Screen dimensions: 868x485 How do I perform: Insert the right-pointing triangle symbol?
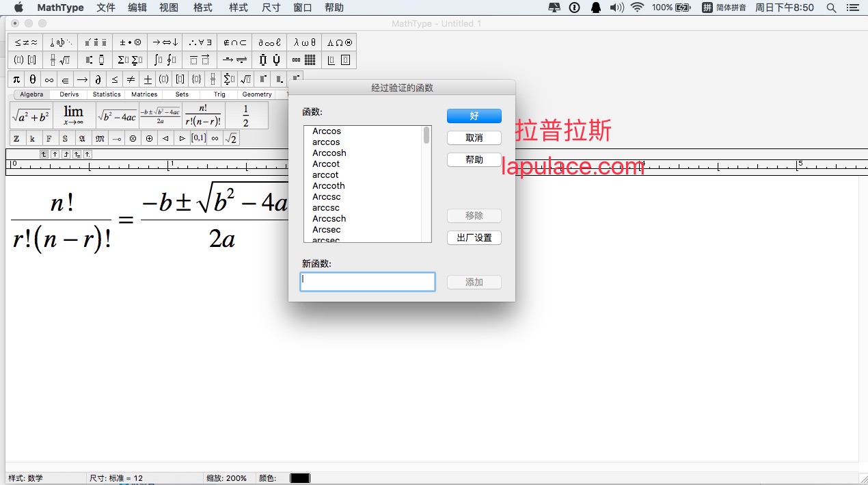coord(182,139)
